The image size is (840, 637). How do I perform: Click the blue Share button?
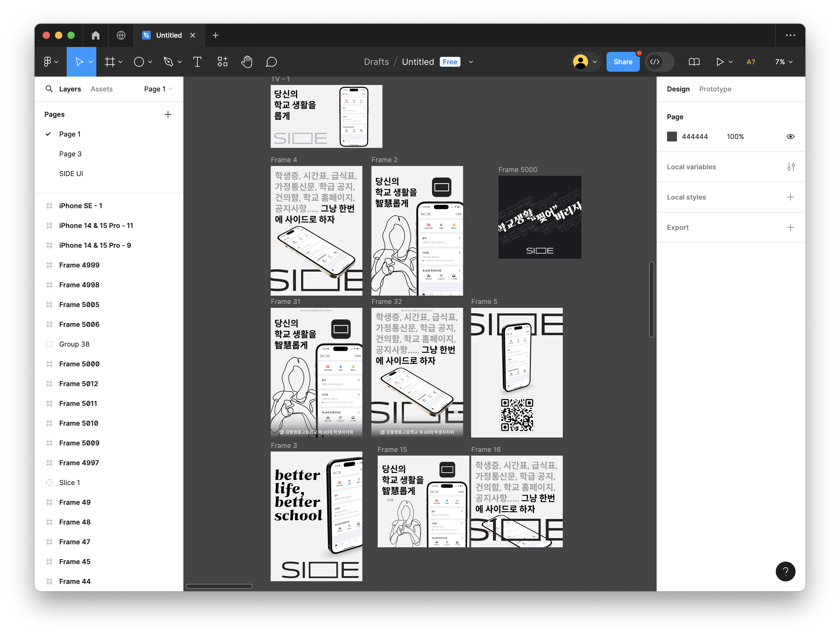click(622, 62)
